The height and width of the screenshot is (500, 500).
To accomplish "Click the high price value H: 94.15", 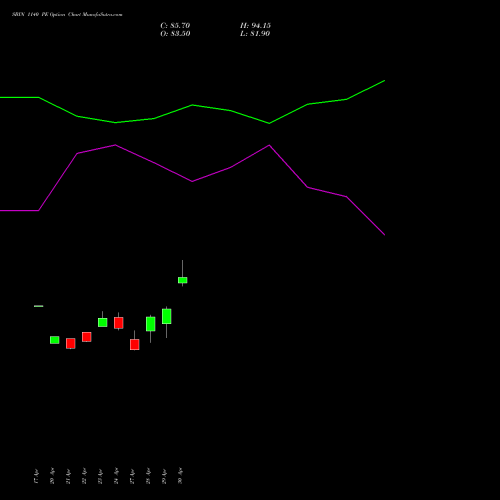I will tap(255, 26).
